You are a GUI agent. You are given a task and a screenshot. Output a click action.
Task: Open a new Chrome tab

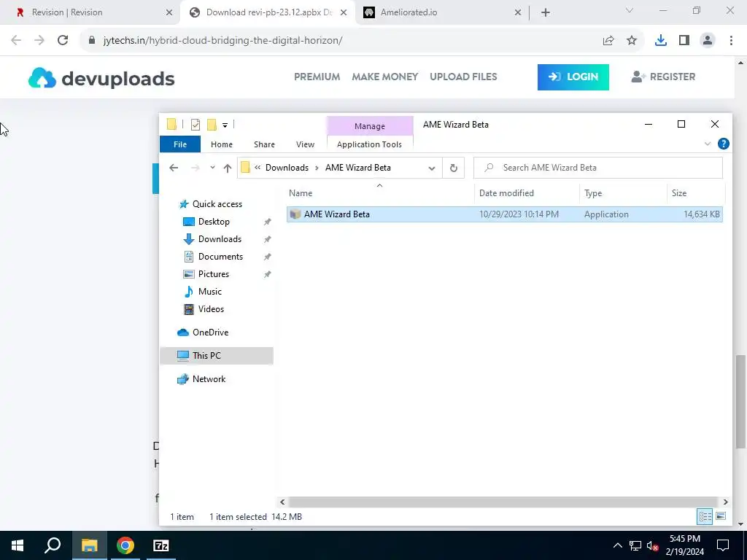546,13
